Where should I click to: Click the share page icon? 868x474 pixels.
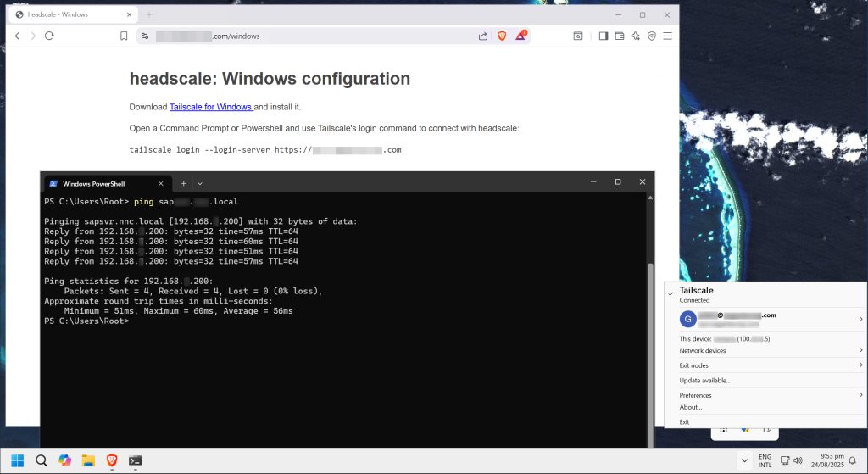tap(482, 36)
